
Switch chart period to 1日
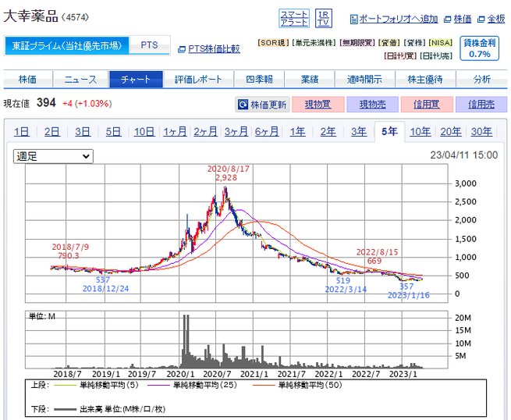(x=22, y=132)
